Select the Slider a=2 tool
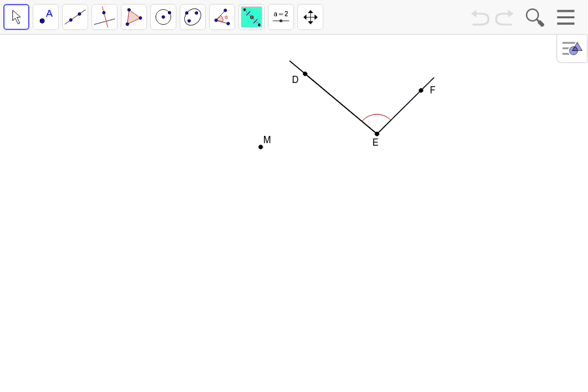Screen dimensions: 588x392 click(281, 17)
